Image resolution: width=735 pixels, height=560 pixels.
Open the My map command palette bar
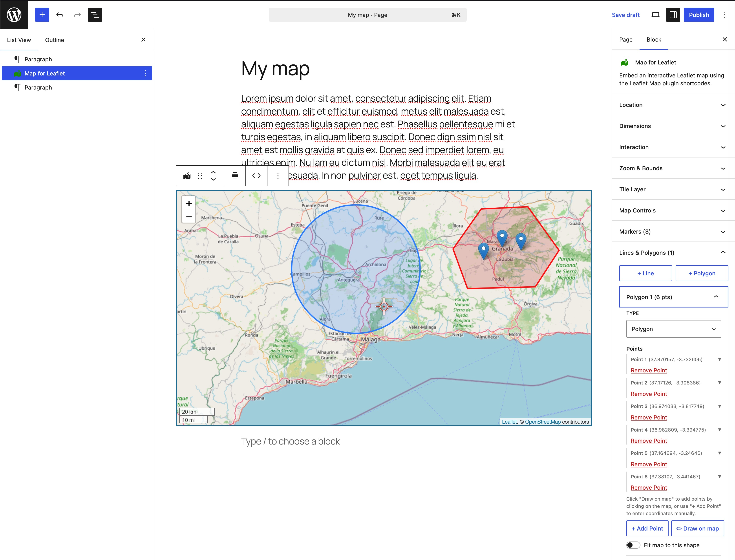click(x=367, y=15)
